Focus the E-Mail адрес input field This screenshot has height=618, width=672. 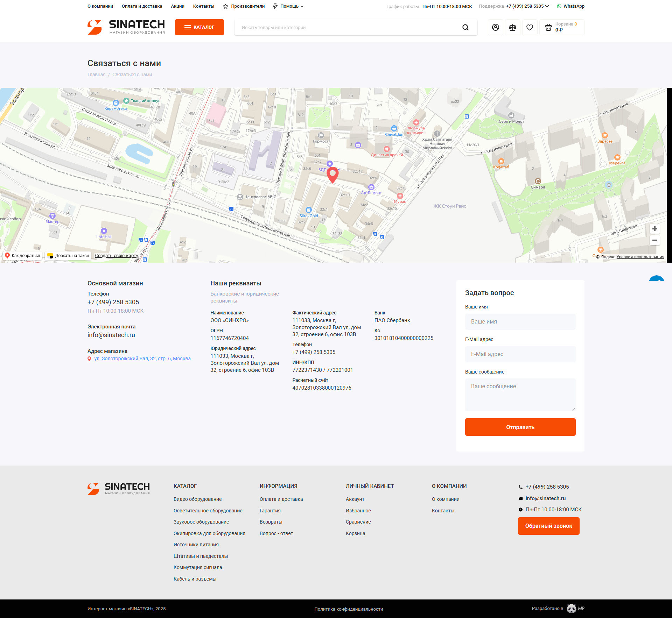pyautogui.click(x=520, y=354)
